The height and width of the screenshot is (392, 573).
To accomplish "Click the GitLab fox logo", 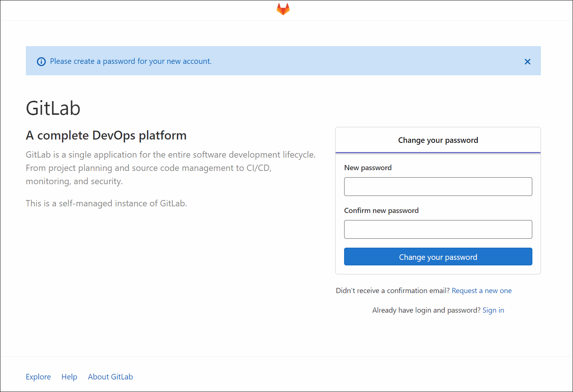I will 283,9.
